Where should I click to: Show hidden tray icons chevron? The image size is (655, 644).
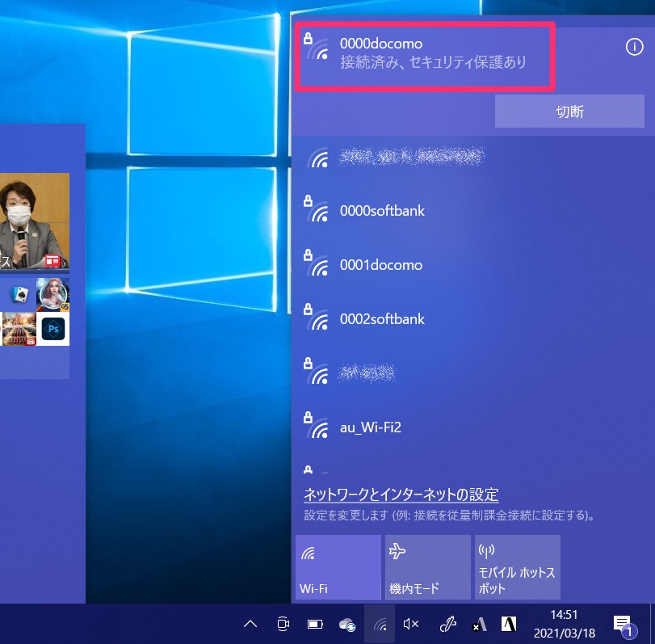250,624
